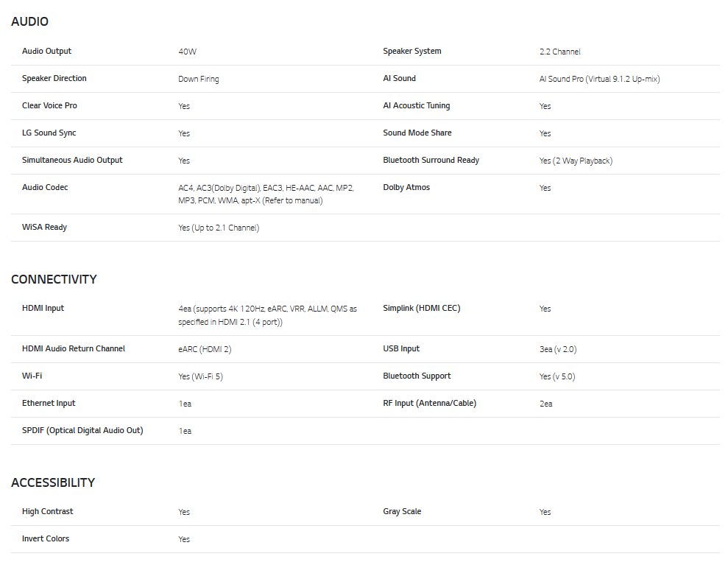Click the Invert Colors label
Image resolution: width=728 pixels, height=562 pixels.
tap(46, 539)
